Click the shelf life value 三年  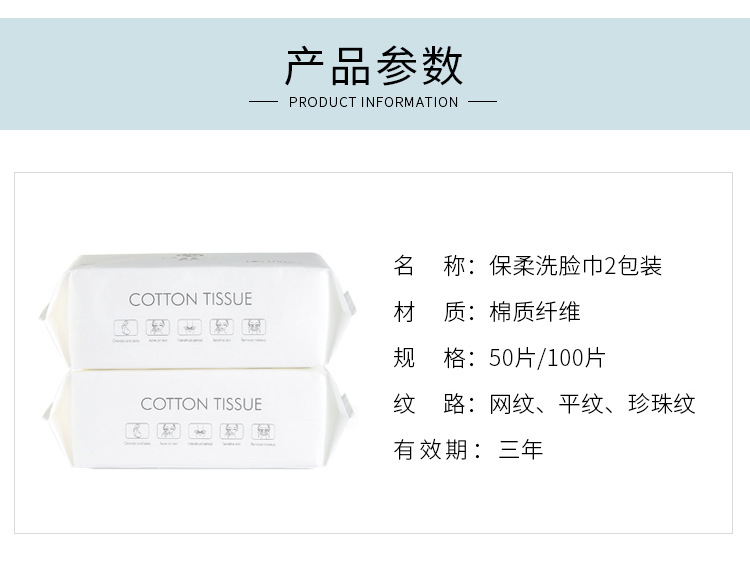[521, 450]
